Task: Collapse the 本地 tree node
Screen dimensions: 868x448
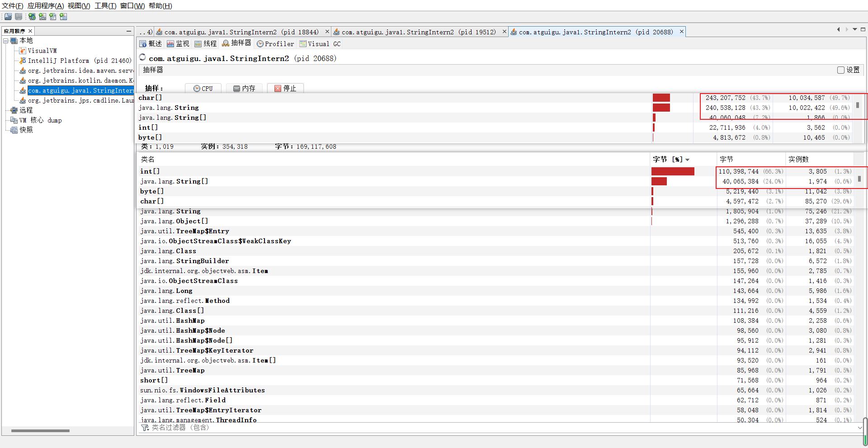Action: [x=6, y=41]
